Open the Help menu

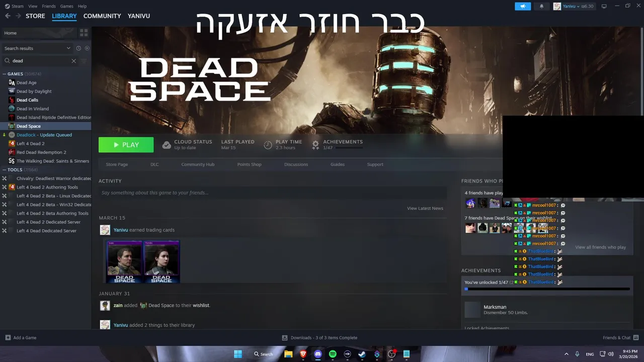82,6
